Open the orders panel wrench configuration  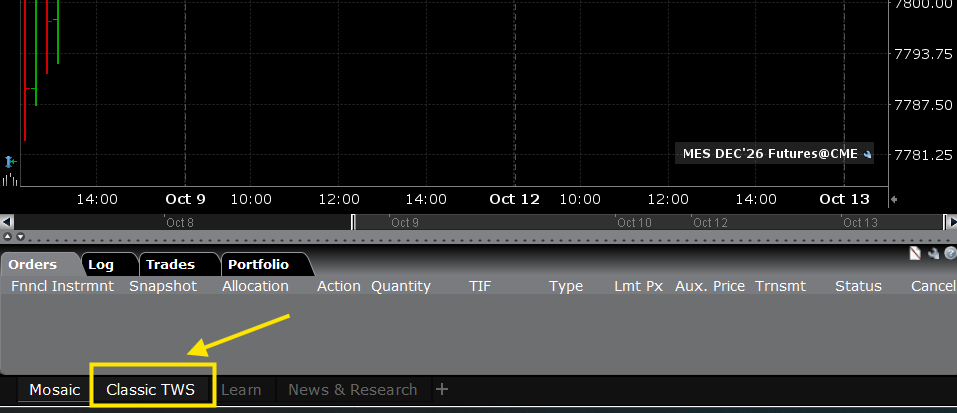click(933, 254)
